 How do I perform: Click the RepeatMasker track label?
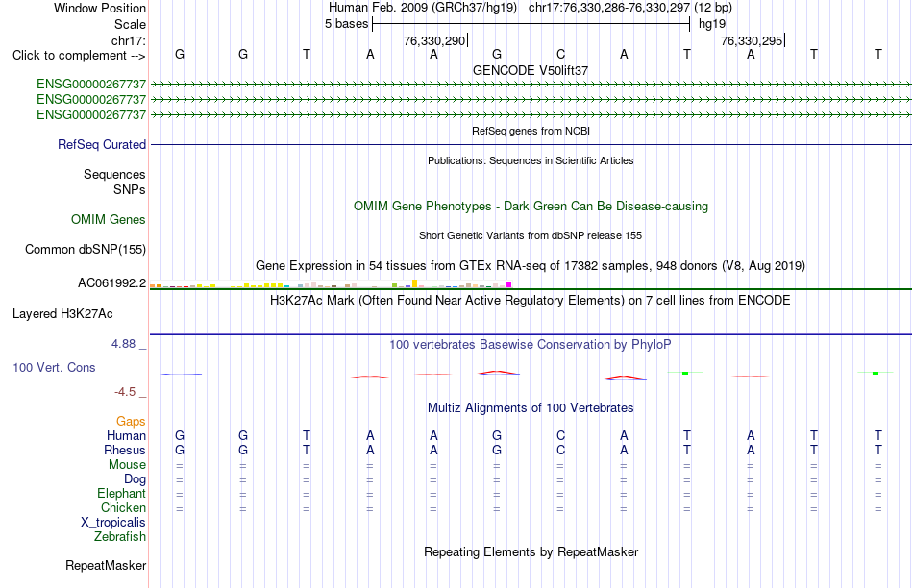click(x=106, y=565)
